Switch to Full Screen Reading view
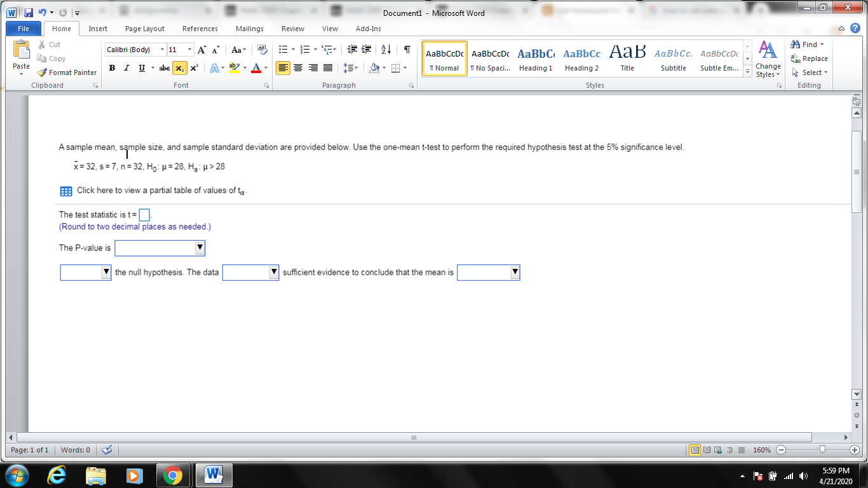 pos(707,451)
